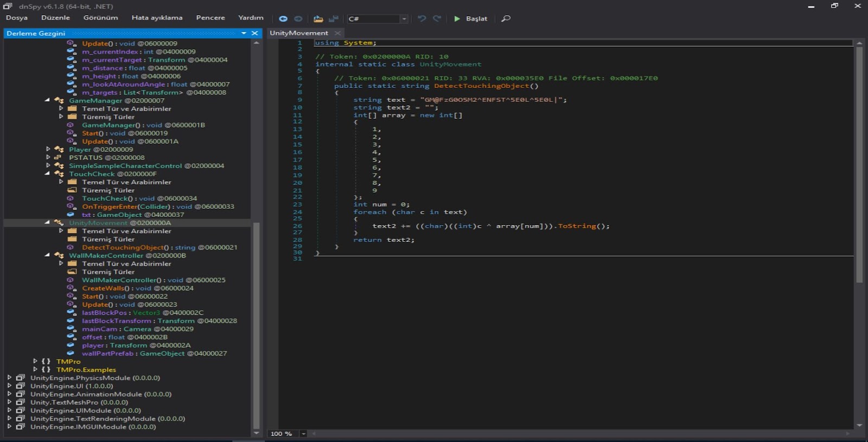Screen dimensions: 868x442
Task: Select the wallPartPrefab field
Action: coord(154,353)
